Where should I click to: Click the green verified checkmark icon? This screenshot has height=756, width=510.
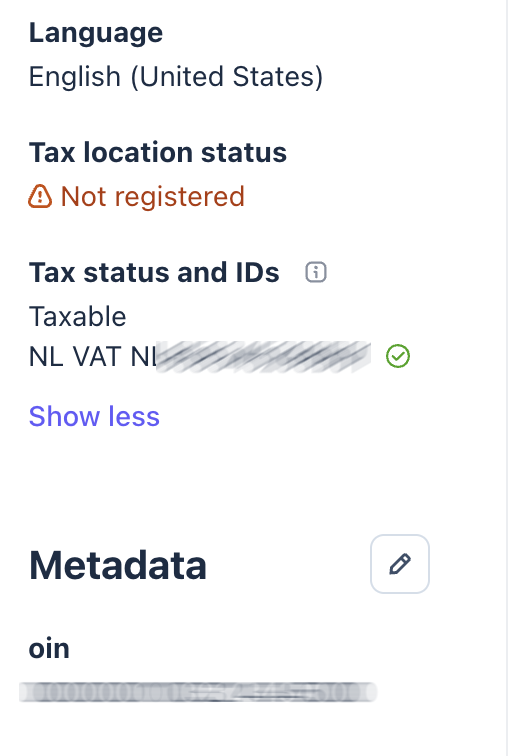click(x=398, y=357)
